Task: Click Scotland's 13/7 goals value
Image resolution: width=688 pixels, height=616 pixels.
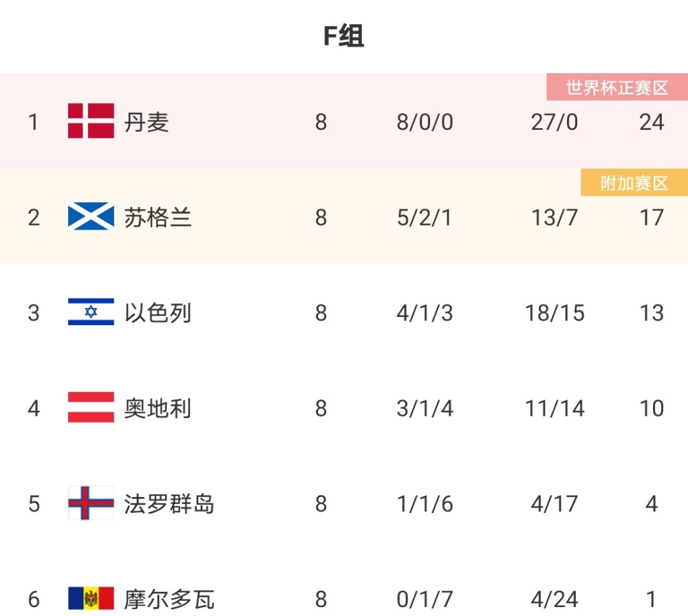Action: [x=554, y=217]
